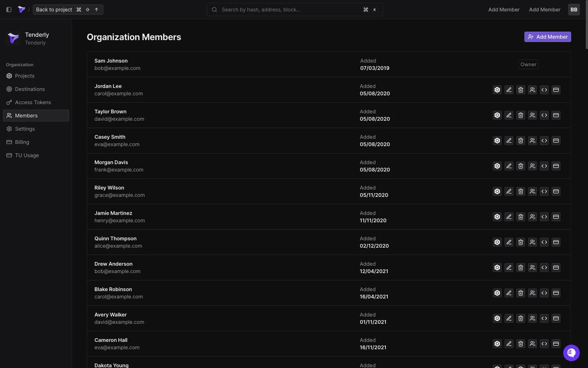This screenshot has height=368, width=588.
Task: Click the Owner badge for Sam Johnson
Action: pos(528,64)
